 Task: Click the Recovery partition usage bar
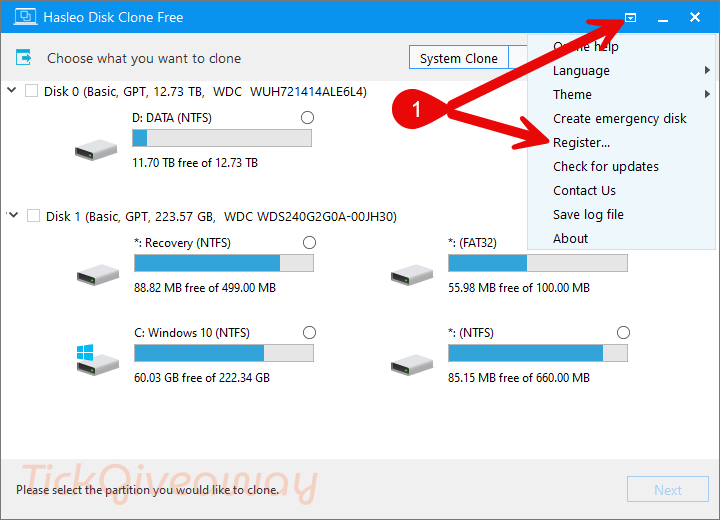[x=224, y=263]
